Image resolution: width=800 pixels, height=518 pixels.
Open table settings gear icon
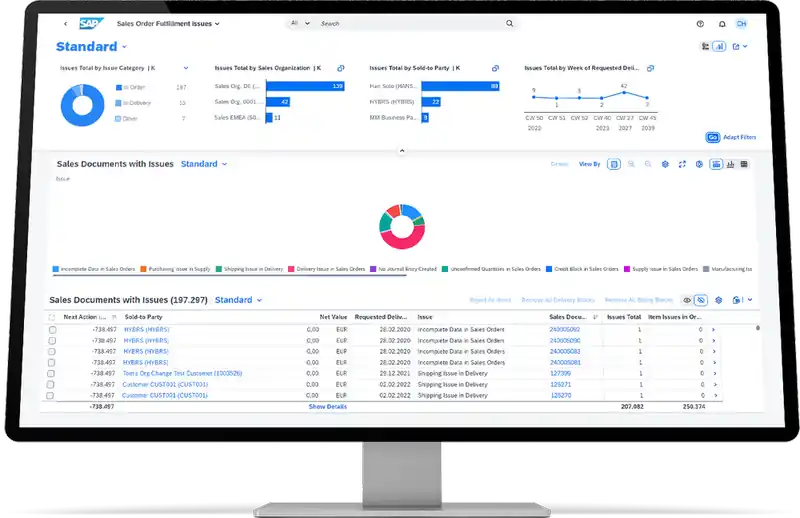tap(718, 299)
